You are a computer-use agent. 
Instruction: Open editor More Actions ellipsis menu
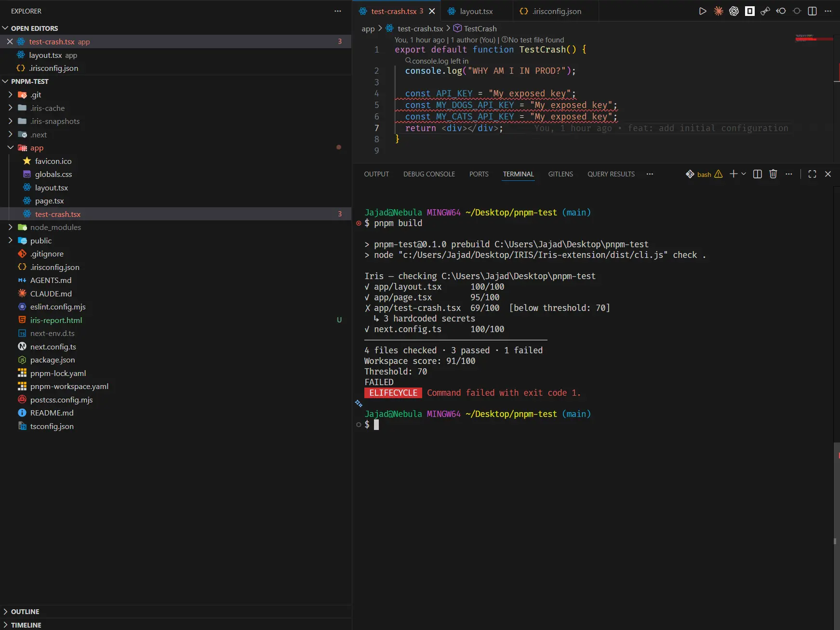[828, 11]
